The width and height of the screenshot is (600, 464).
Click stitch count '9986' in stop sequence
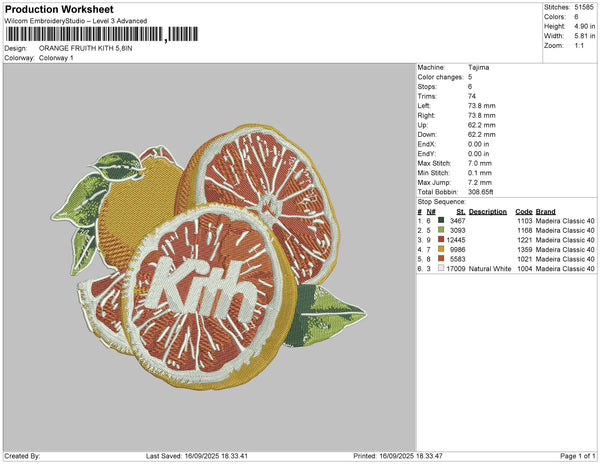tap(458, 249)
